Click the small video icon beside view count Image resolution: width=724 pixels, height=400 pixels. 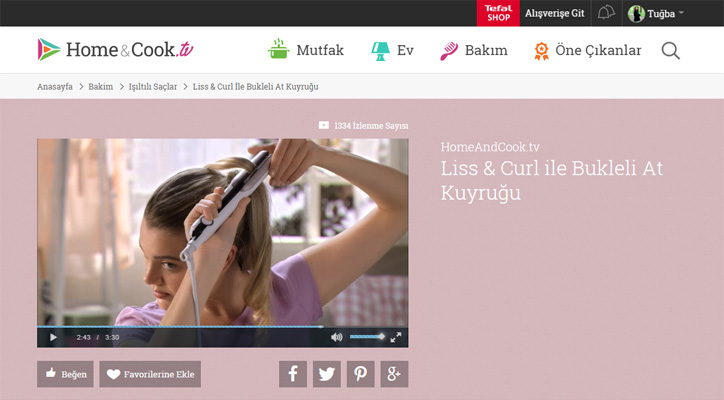324,125
